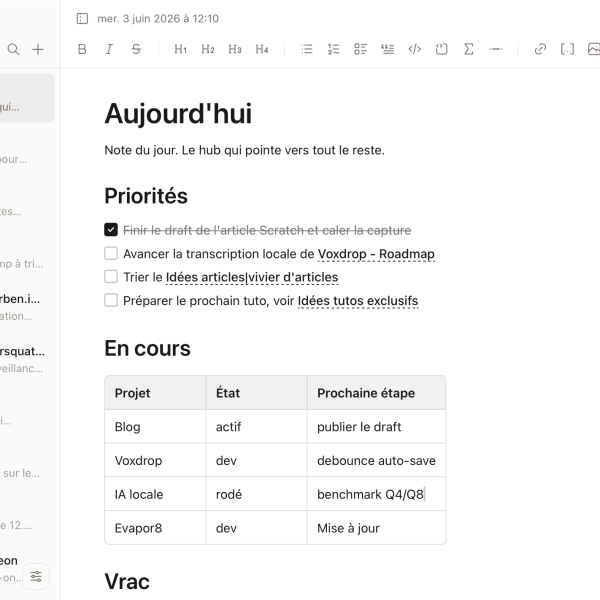Click the 'Prochaine étape' header cell
Screen dimensions: 600x600
(377, 393)
